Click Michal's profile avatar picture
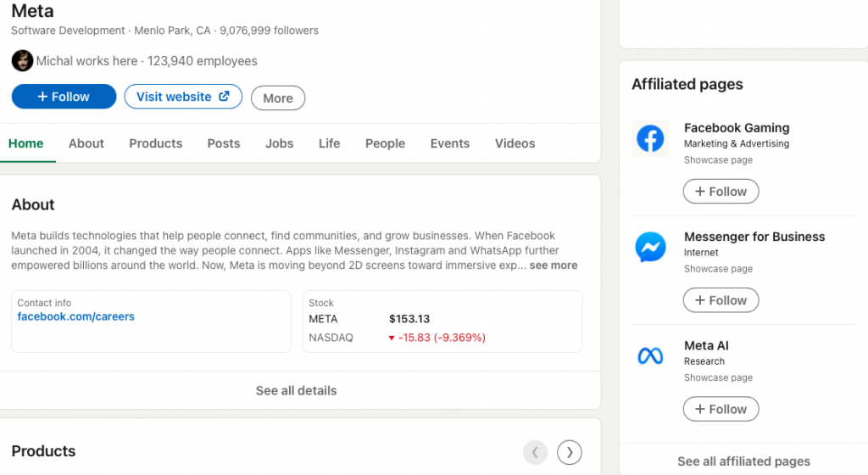Image resolution: width=868 pixels, height=475 pixels. point(22,61)
